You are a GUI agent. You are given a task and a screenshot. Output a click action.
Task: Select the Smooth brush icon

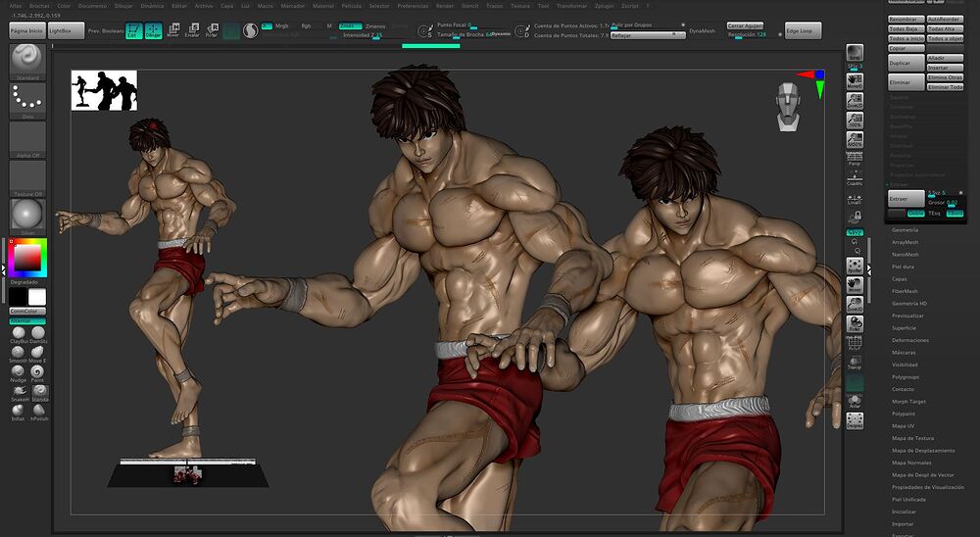coord(19,353)
